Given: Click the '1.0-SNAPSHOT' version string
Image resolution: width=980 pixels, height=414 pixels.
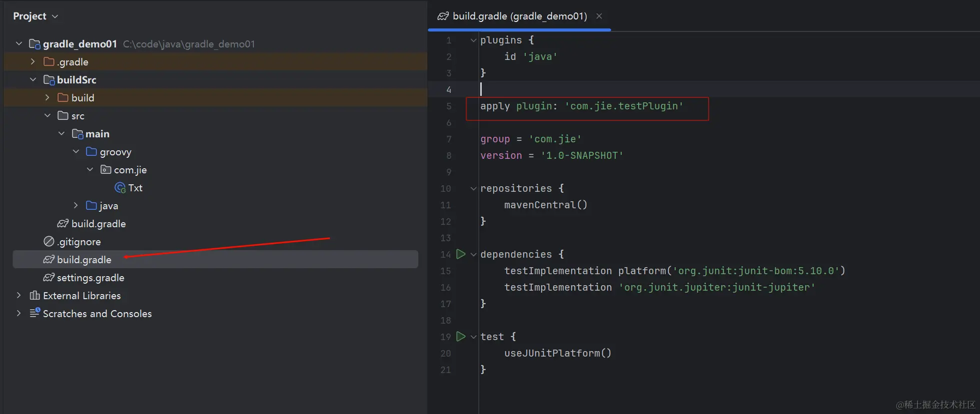Looking at the screenshot, I should [582, 155].
